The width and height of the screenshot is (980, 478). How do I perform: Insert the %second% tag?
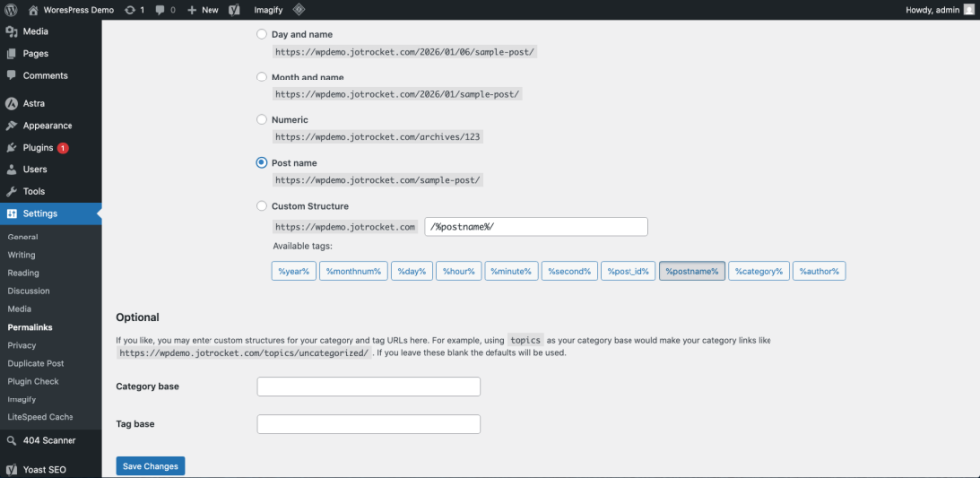point(569,271)
